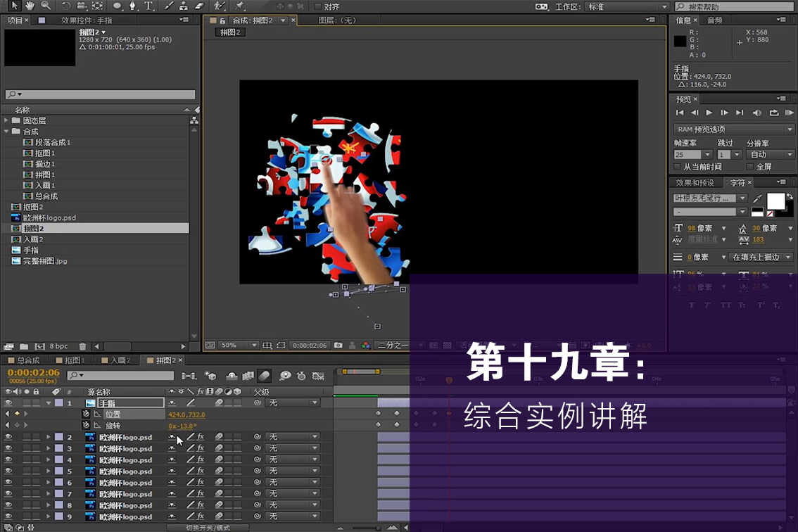Open parent dropdown for 手指 layer
This screenshot has width=798, height=532.
293,403
